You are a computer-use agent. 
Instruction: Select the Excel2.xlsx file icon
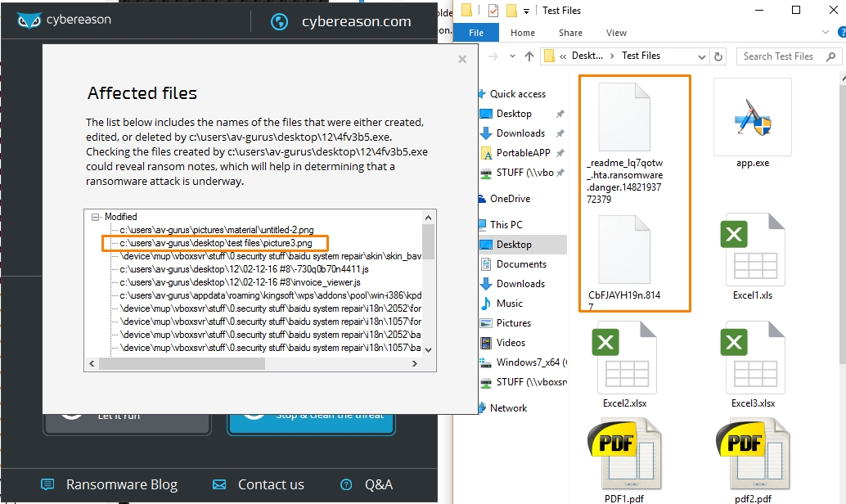[624, 357]
